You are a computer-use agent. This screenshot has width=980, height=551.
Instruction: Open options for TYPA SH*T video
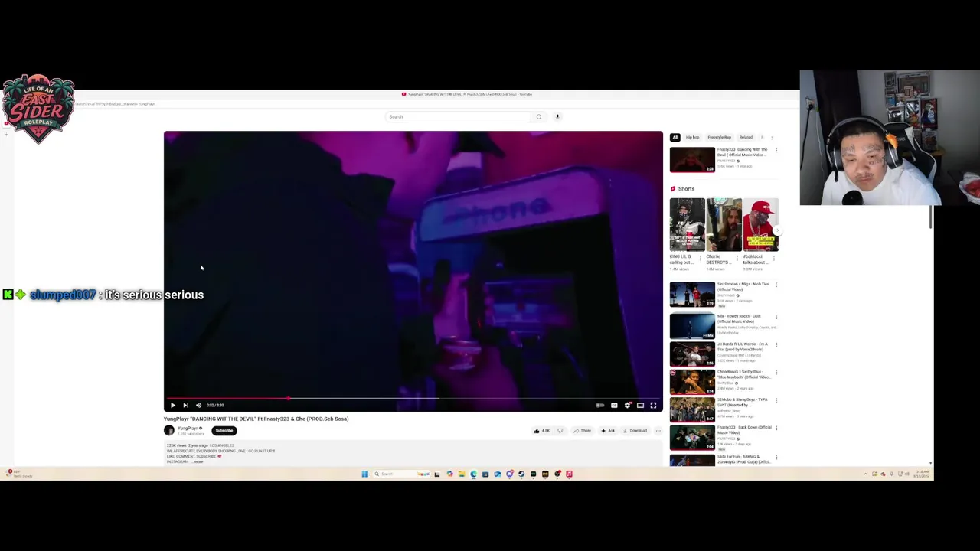pos(776,400)
